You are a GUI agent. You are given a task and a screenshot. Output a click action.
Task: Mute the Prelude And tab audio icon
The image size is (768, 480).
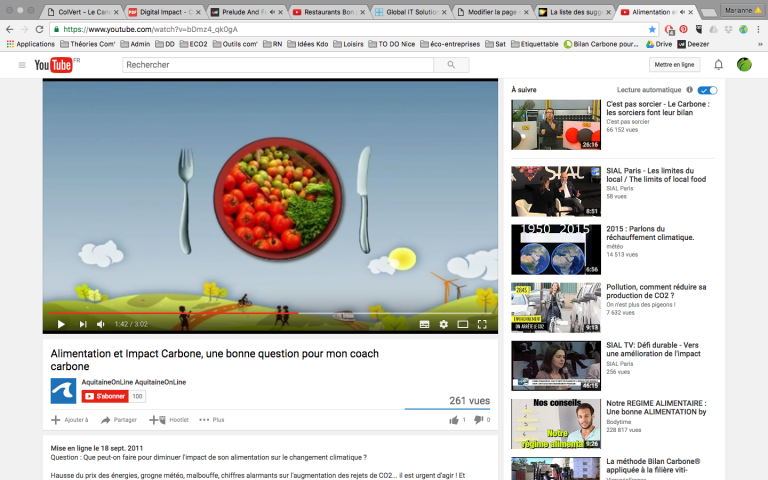tap(272, 12)
